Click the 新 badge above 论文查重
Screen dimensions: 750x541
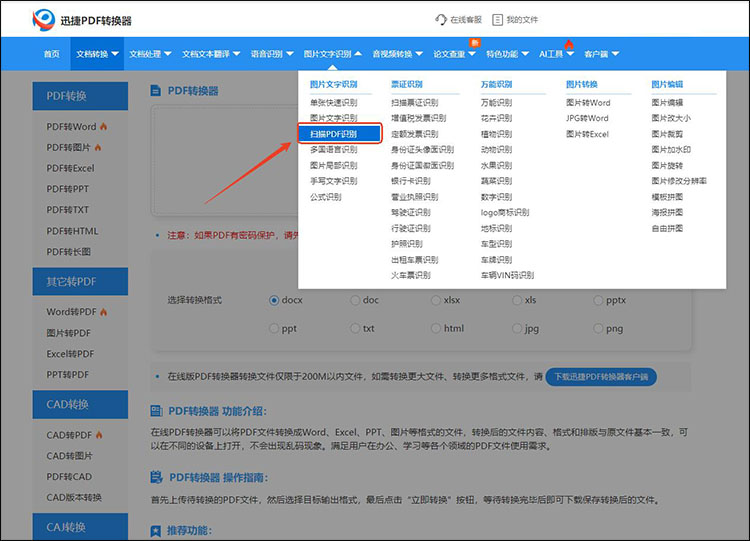pos(474,43)
